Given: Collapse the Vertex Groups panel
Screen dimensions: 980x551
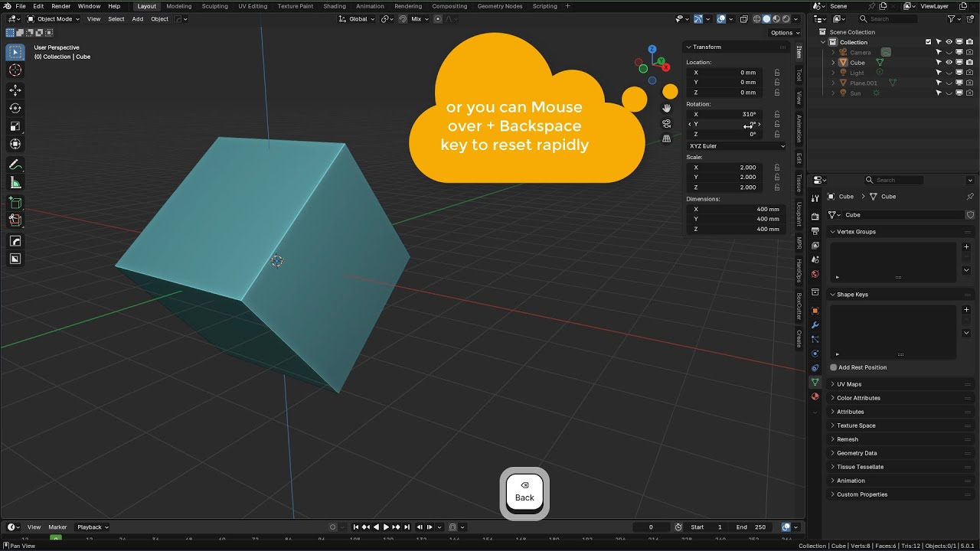Looking at the screenshot, I should (x=855, y=231).
